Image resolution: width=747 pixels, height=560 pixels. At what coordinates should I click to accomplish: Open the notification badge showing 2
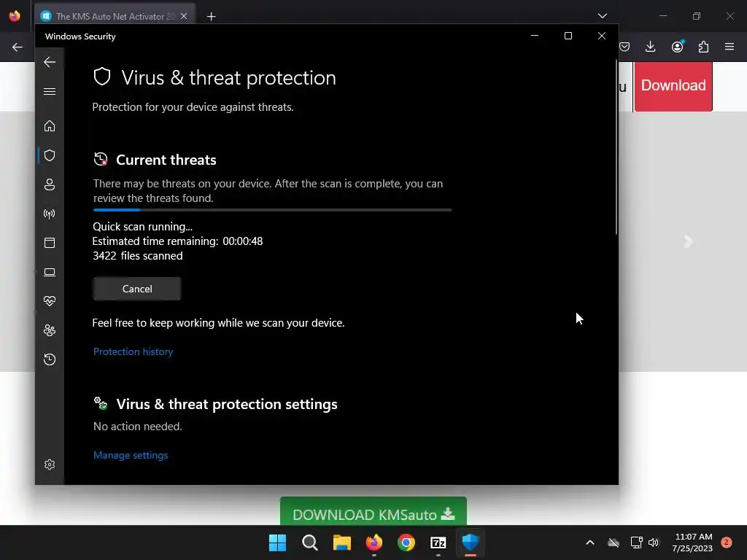click(727, 542)
